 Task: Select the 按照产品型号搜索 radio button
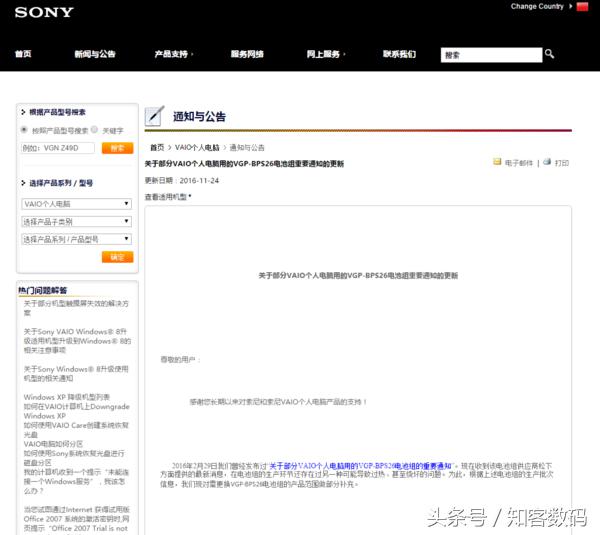24,130
